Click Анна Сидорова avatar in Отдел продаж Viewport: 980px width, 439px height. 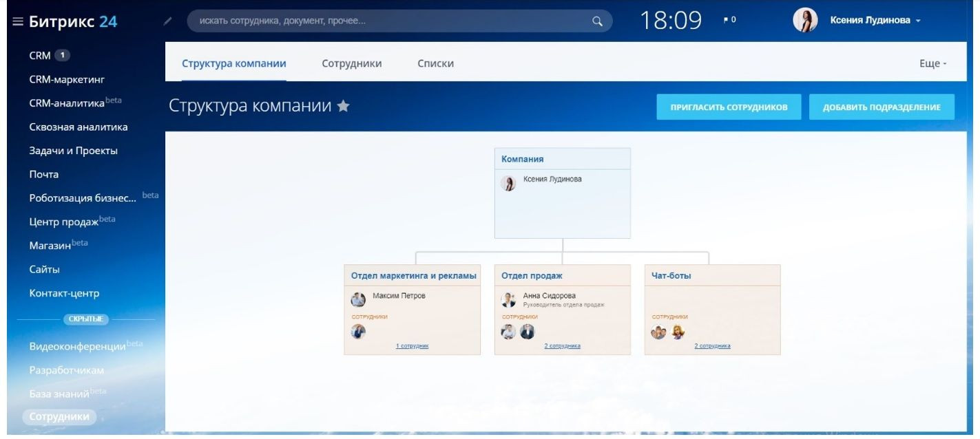[x=508, y=299]
